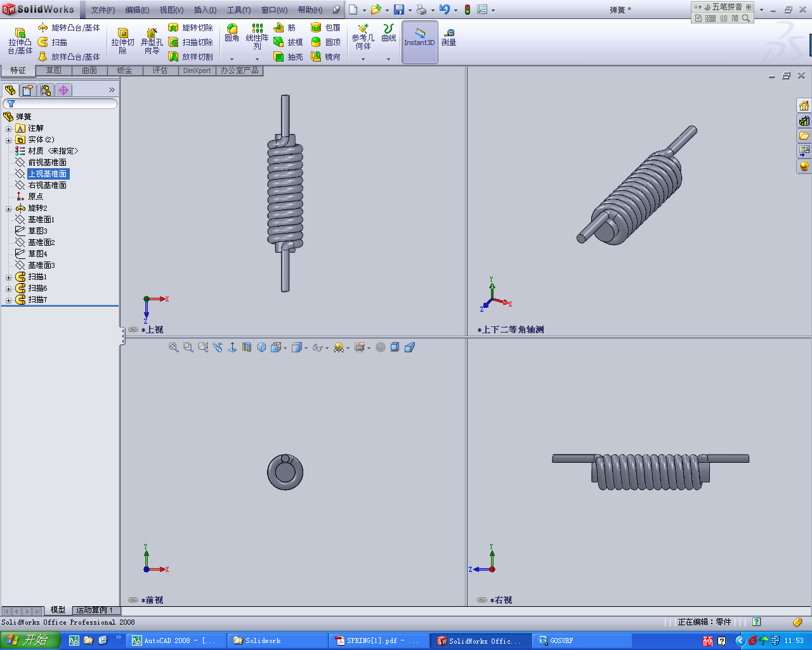This screenshot has height=650, width=812.
Task: Expand the 实体(2) solid bodies folder
Action: coord(9,140)
